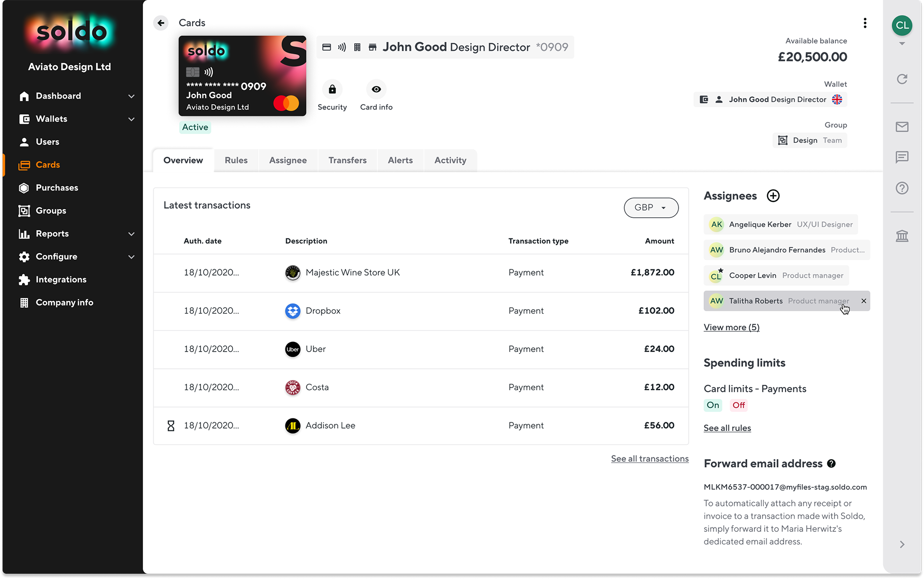Click See all transactions
This screenshot has height=579, width=924.
(x=650, y=459)
